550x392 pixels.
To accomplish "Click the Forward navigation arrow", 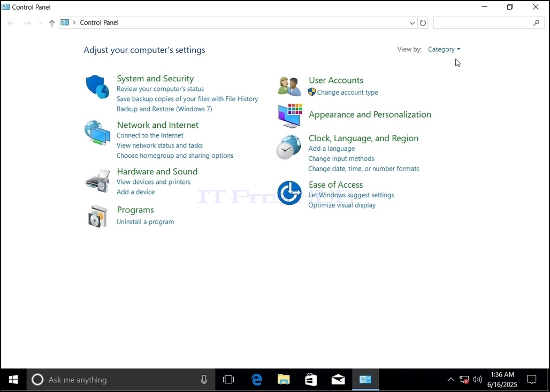I will [x=27, y=23].
